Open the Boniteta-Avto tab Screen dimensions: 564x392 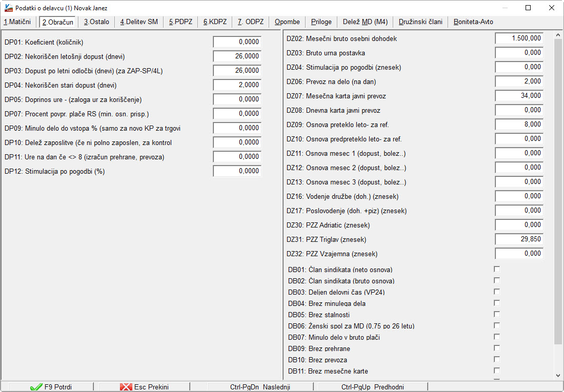473,22
